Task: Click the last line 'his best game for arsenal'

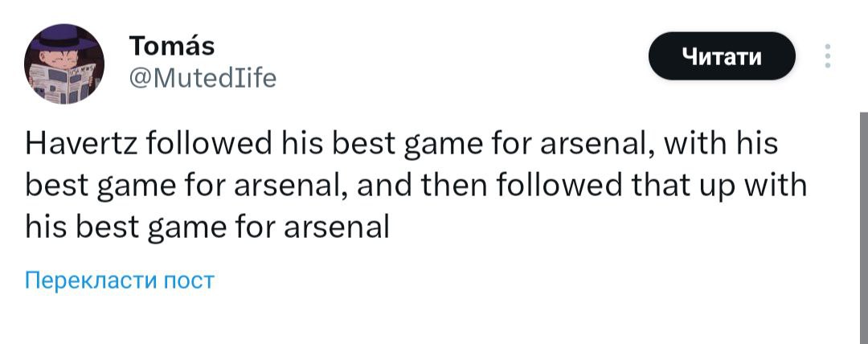Action: 207,227
